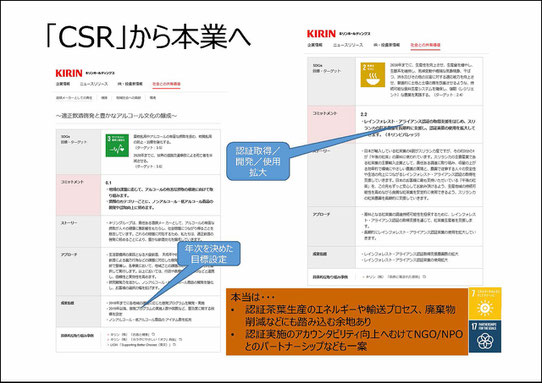This screenshot has height=383, width=542.
Task: Click slide title 「CSR」から本業へ
Action: point(148,36)
